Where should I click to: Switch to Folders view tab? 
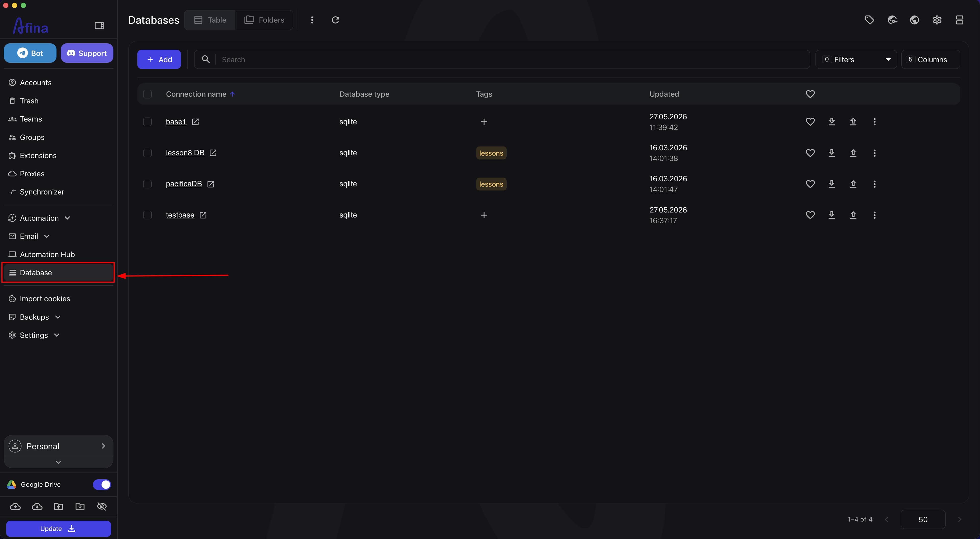coord(264,20)
